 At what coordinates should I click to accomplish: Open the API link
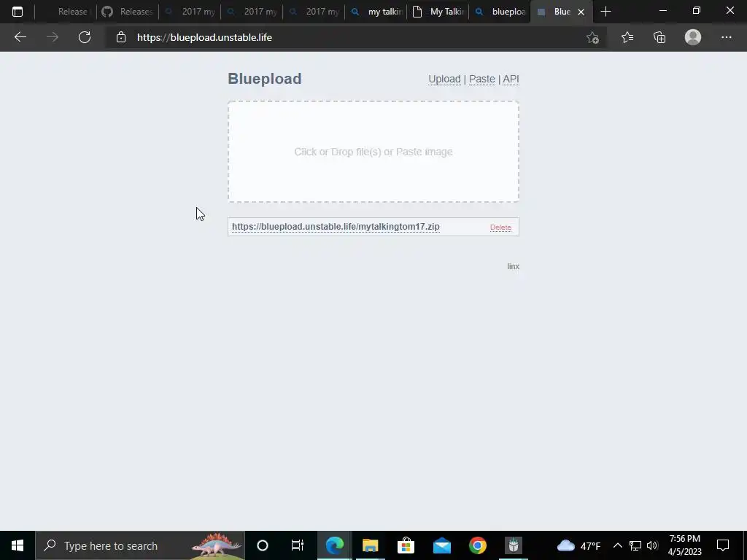[x=511, y=79]
